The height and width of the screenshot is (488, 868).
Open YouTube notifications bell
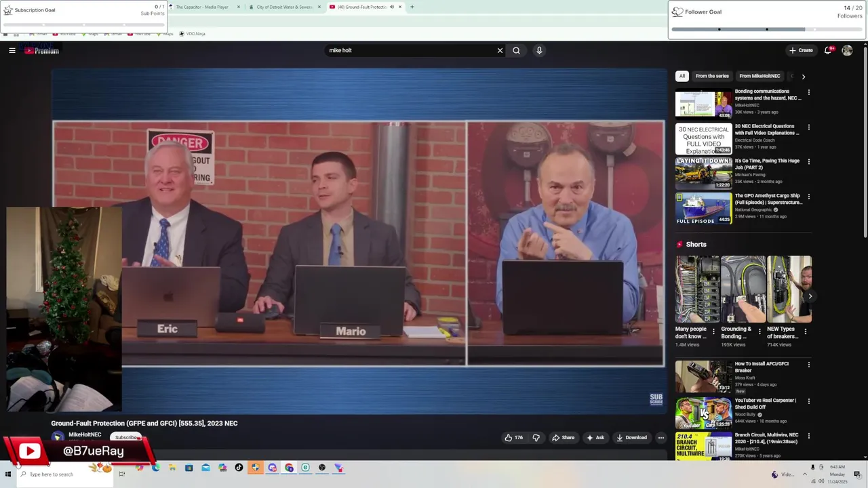(829, 50)
